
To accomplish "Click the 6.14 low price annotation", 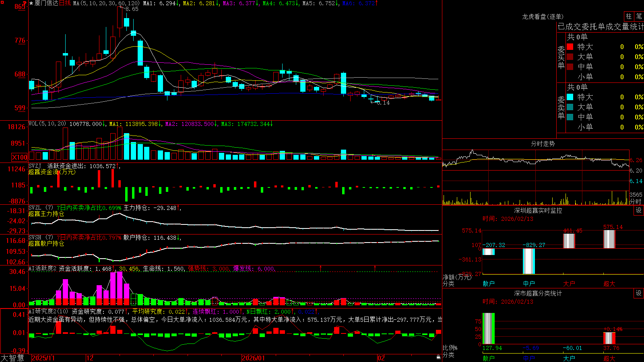I will point(383,103).
